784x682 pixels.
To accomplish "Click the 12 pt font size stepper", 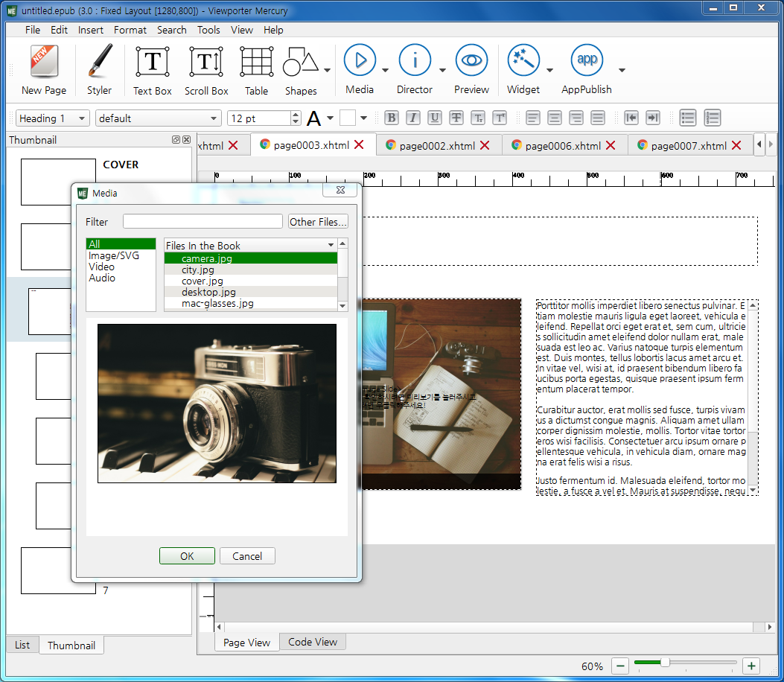I will click(x=296, y=118).
